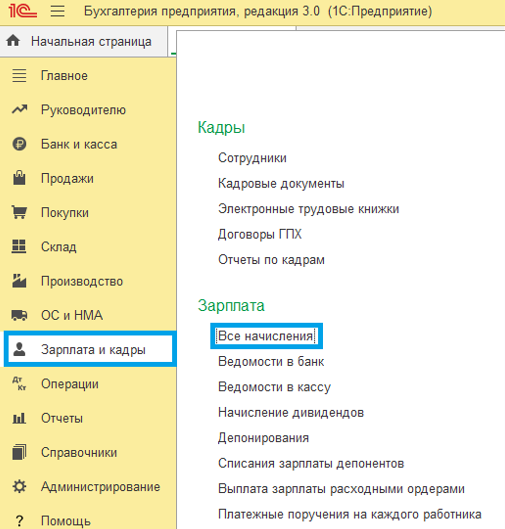Click the Зарплата group heading
The height and width of the screenshot is (529, 505).
coord(231,306)
